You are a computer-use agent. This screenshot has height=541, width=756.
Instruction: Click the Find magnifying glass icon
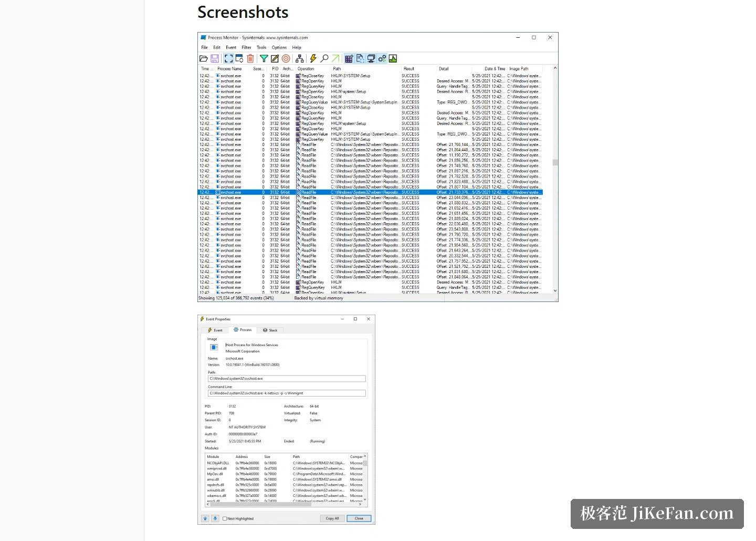(324, 59)
